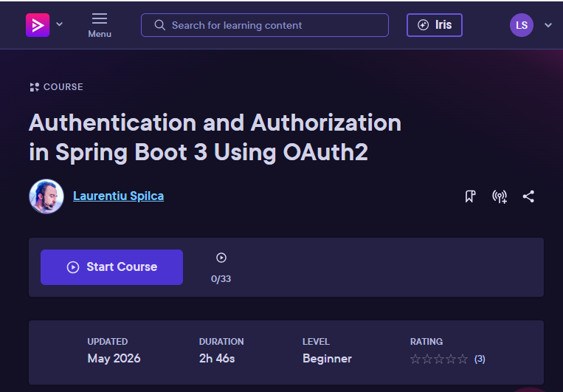Click the search magnifier icon
The width and height of the screenshot is (563, 392).
159,25
